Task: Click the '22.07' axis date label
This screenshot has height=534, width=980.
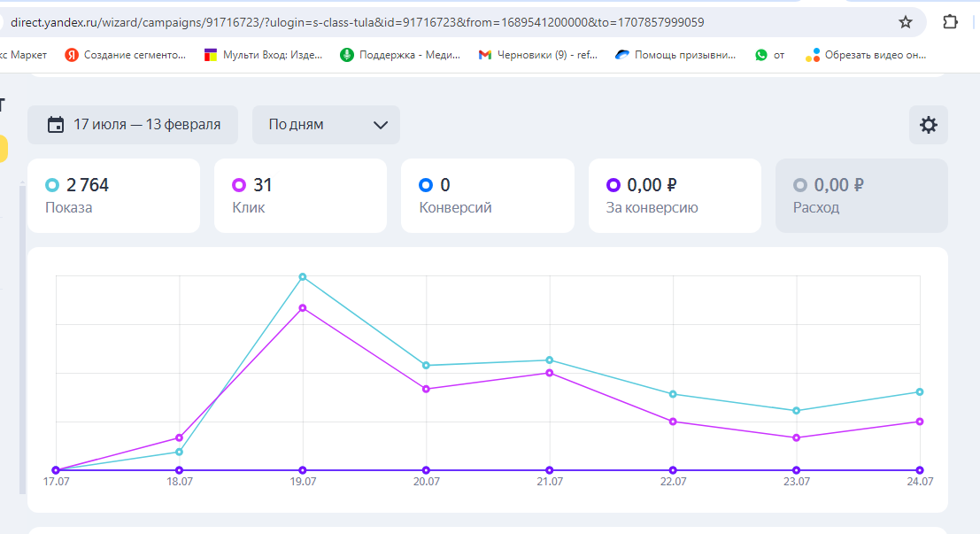Action: coord(673,482)
